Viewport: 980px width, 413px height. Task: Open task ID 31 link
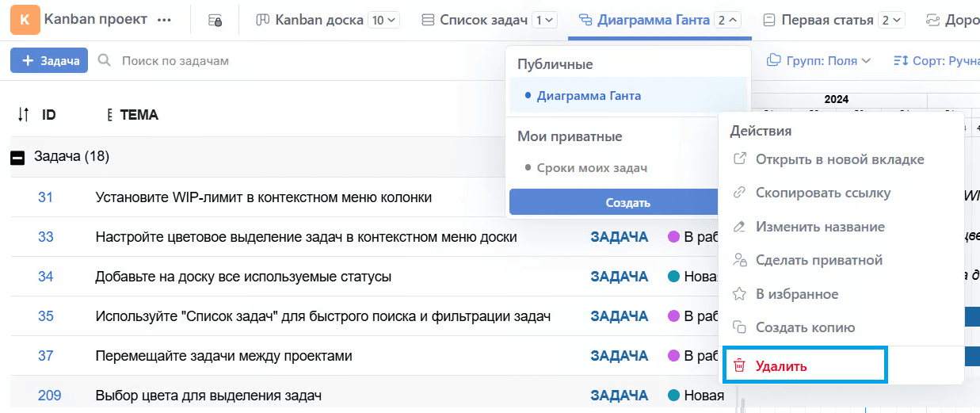click(x=45, y=197)
